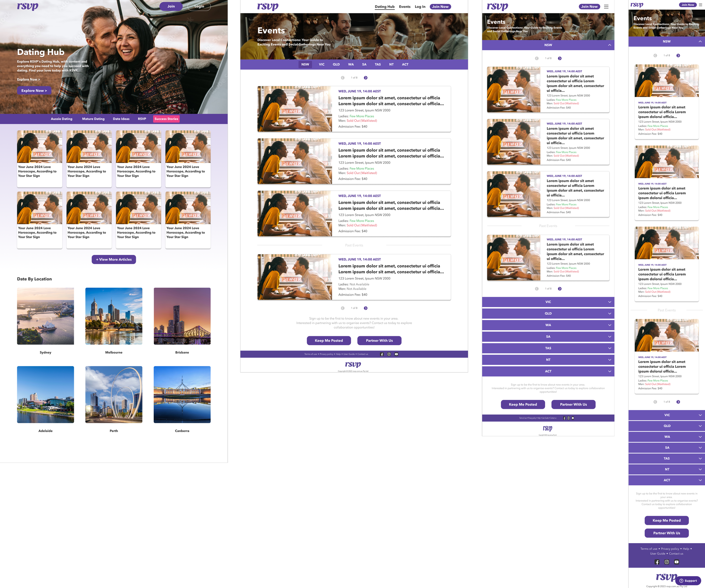Viewport: 705px width, 588px height.
Task: Click the View More Articles button
Action: 114,259
